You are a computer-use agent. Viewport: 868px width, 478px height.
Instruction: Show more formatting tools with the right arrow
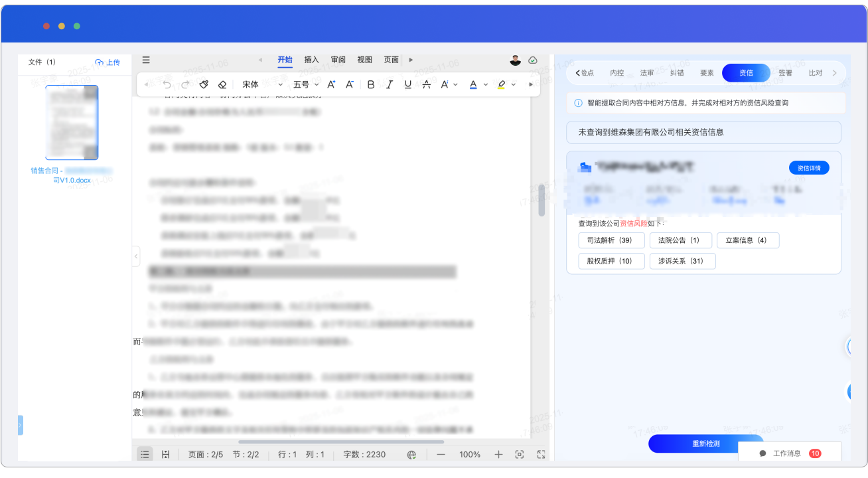coord(530,84)
